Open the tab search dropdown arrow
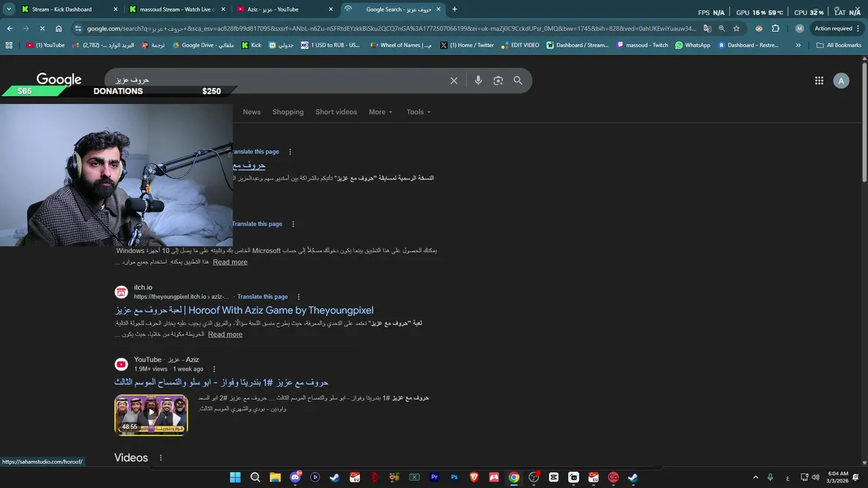Viewport: 868px width, 488px height. tap(9, 9)
